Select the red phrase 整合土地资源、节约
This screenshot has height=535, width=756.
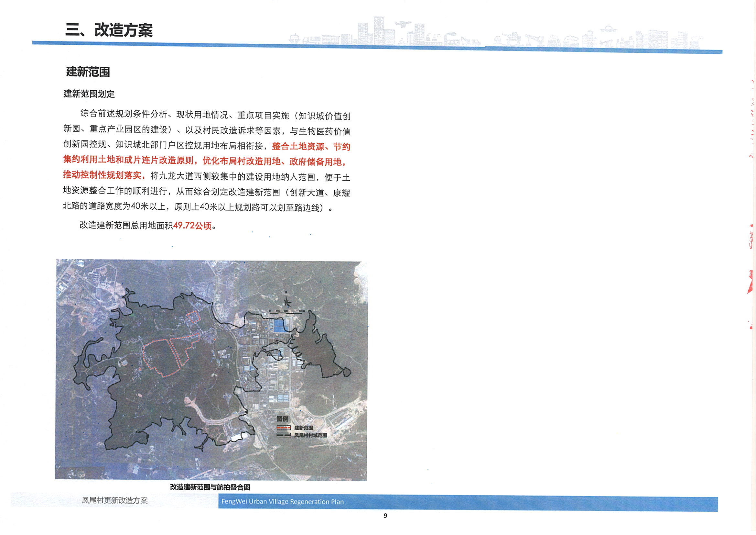click(311, 146)
